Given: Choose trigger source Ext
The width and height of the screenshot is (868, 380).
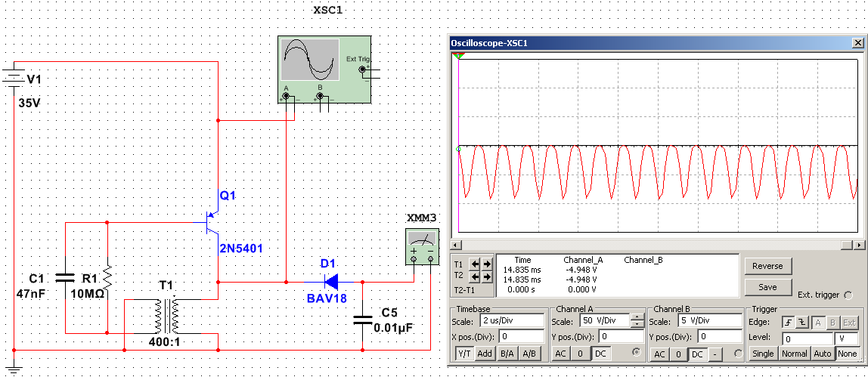Looking at the screenshot, I should tap(849, 322).
